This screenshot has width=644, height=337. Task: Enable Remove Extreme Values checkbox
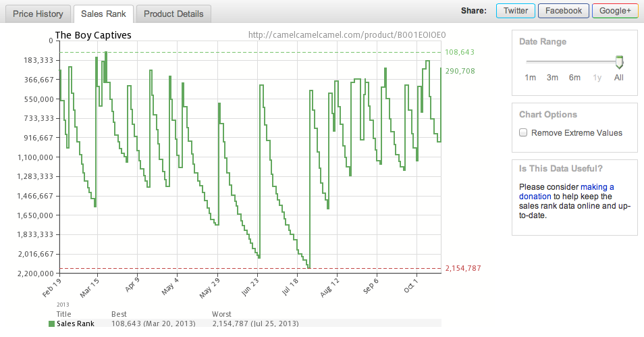point(523,132)
